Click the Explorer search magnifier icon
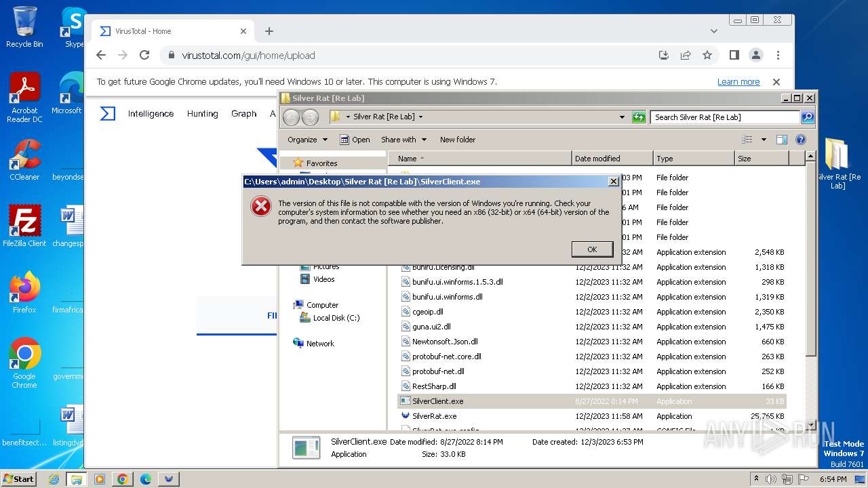Screen dimensions: 868x488 [807, 117]
